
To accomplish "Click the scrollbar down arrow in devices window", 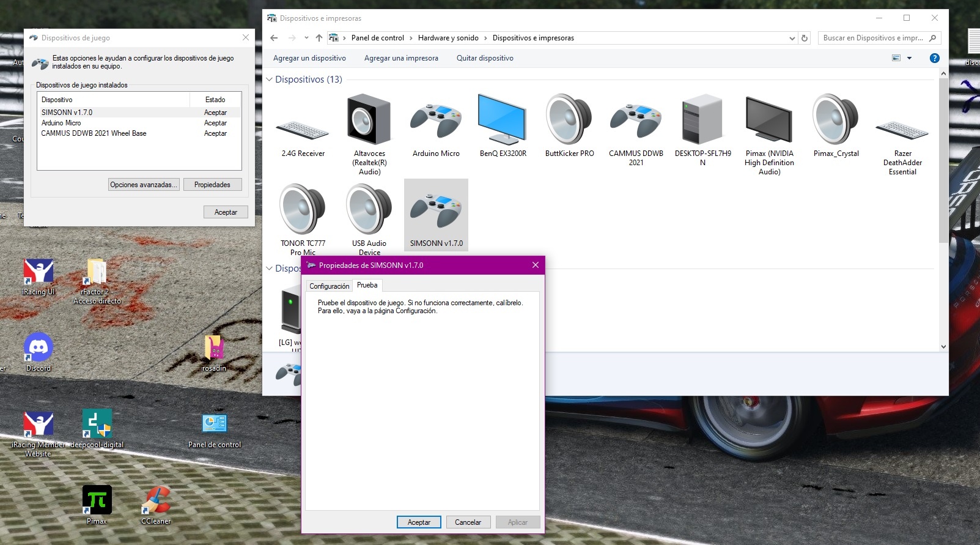I will (x=943, y=346).
